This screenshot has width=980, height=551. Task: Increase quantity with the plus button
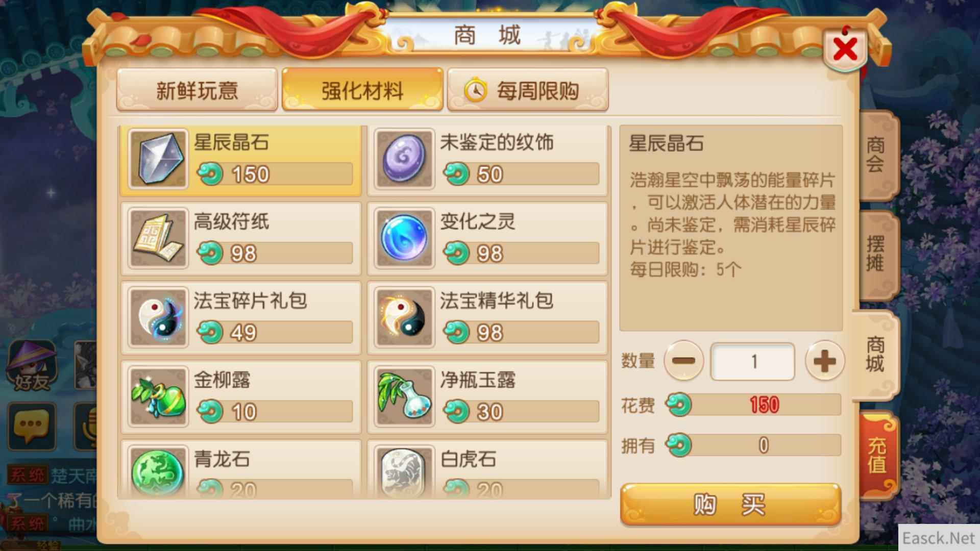[x=824, y=361]
